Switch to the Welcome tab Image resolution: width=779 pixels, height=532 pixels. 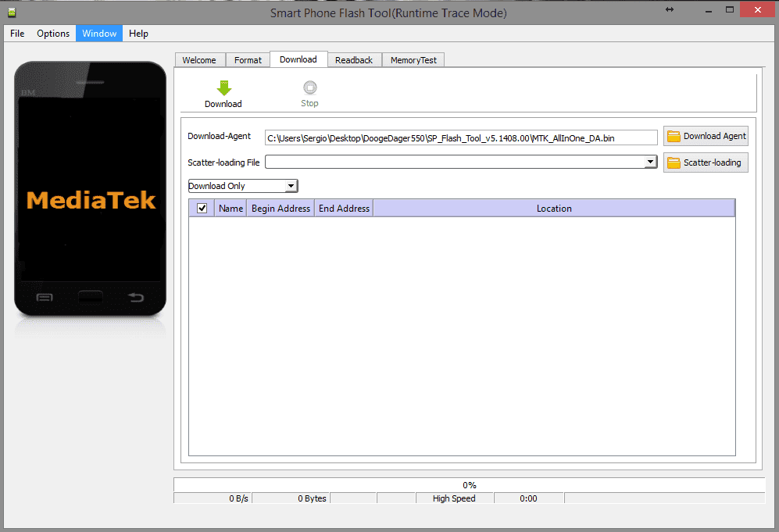199,60
